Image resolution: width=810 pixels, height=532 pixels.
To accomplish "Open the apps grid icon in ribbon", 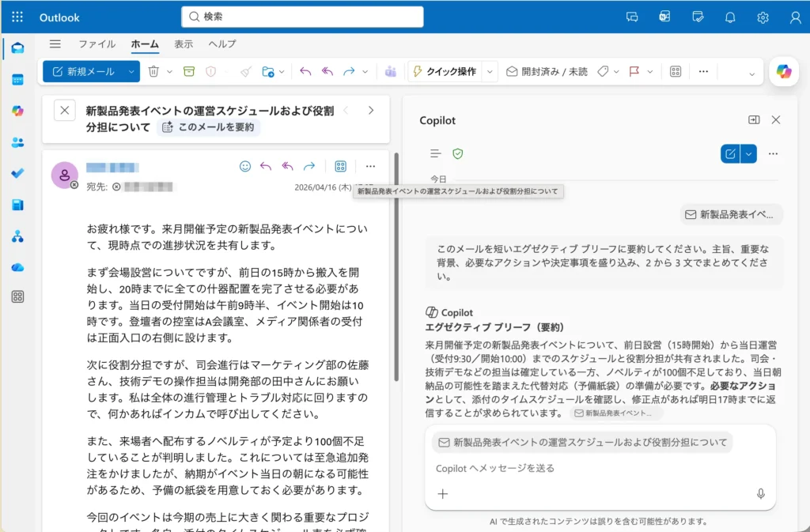I will coord(676,71).
